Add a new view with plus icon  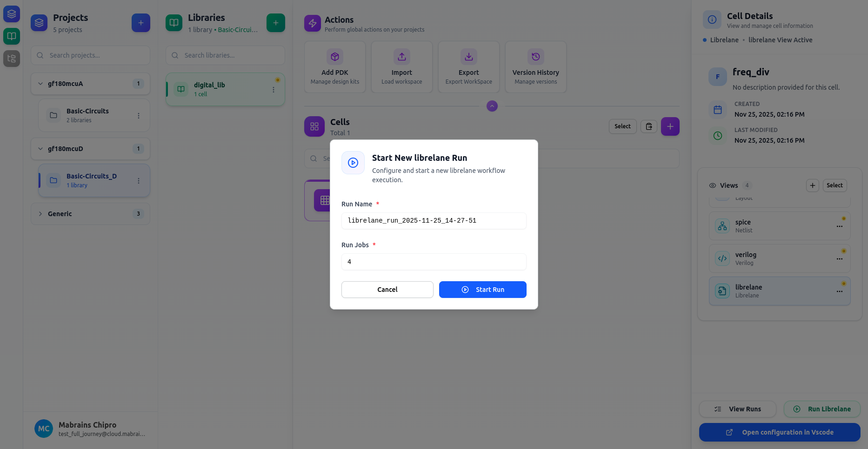[812, 185]
